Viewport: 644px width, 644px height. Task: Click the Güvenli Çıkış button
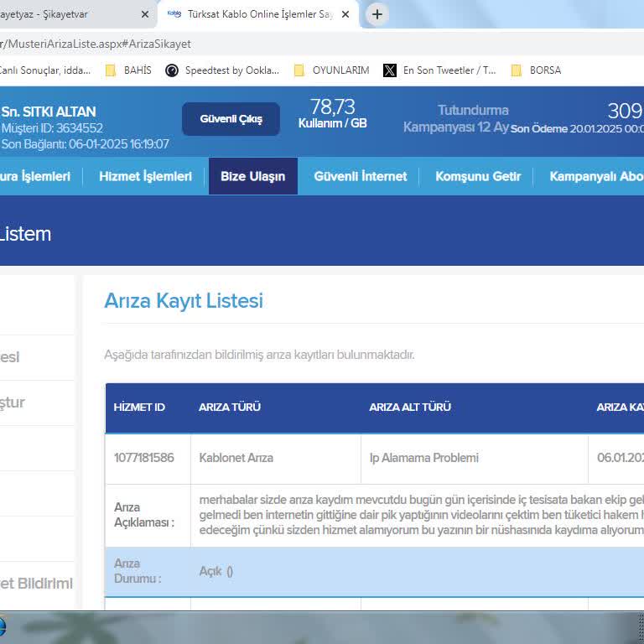coord(231,119)
